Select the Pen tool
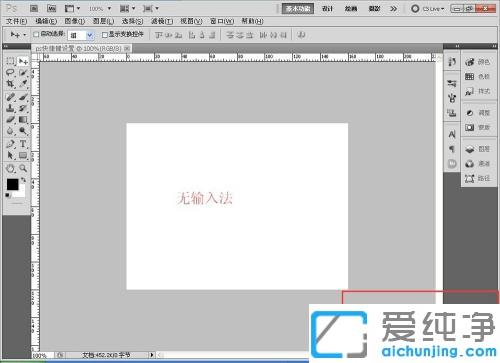 (x=10, y=144)
